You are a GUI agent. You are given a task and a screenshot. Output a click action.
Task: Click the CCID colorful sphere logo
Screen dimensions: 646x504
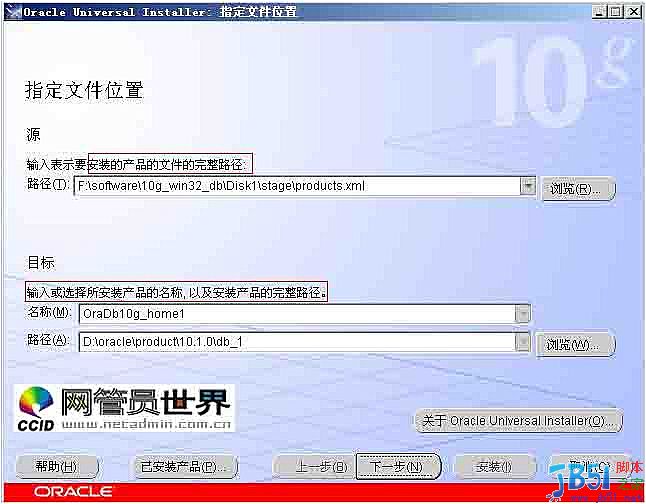click(x=36, y=405)
